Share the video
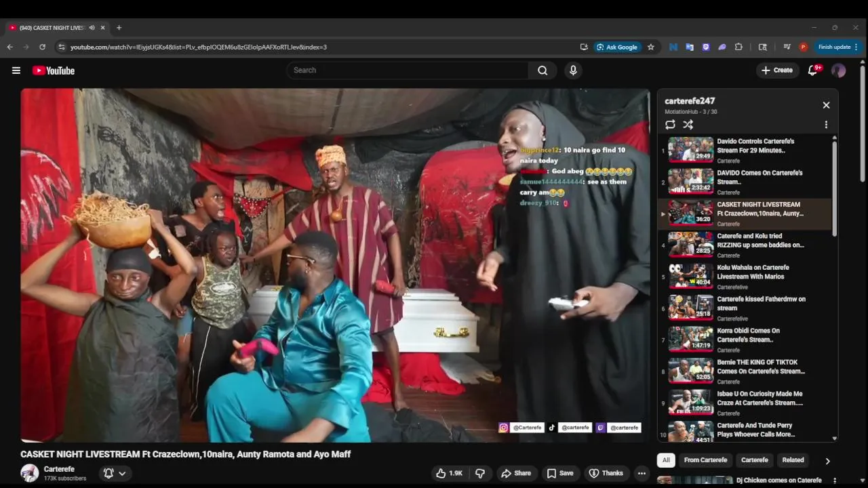 [516, 473]
